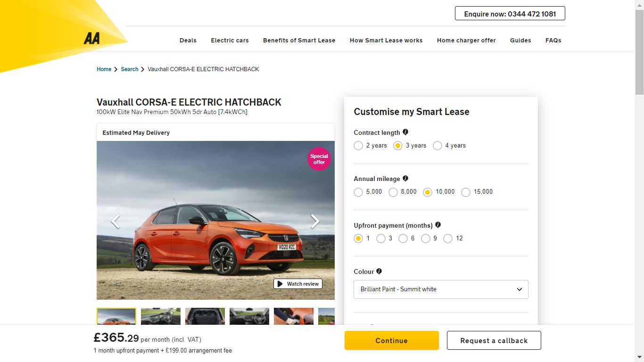Image resolution: width=644 pixels, height=362 pixels.
Task: Select 2 years contract length
Action: click(358, 146)
